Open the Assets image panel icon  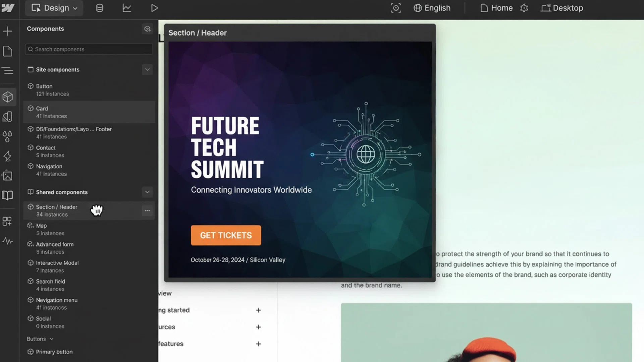(7, 176)
